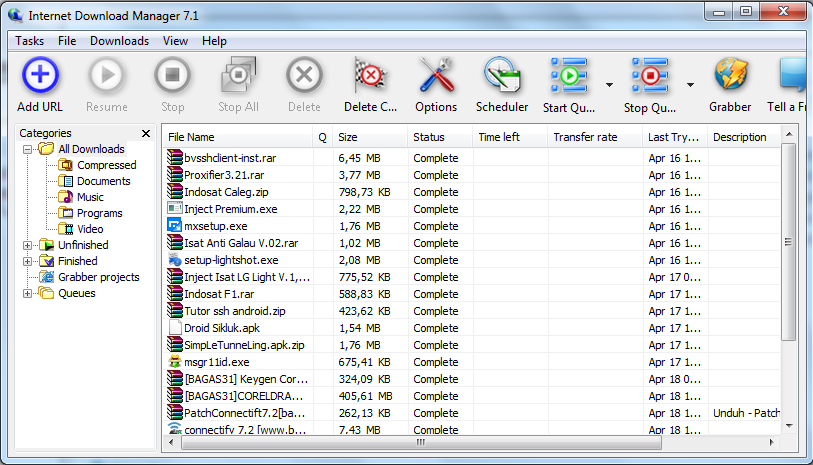This screenshot has width=813, height=465.
Task: Expand the Queues category
Action: point(27,293)
